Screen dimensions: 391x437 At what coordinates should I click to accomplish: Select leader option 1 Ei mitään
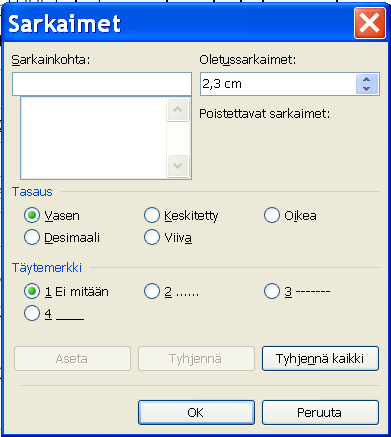[x=32, y=291]
